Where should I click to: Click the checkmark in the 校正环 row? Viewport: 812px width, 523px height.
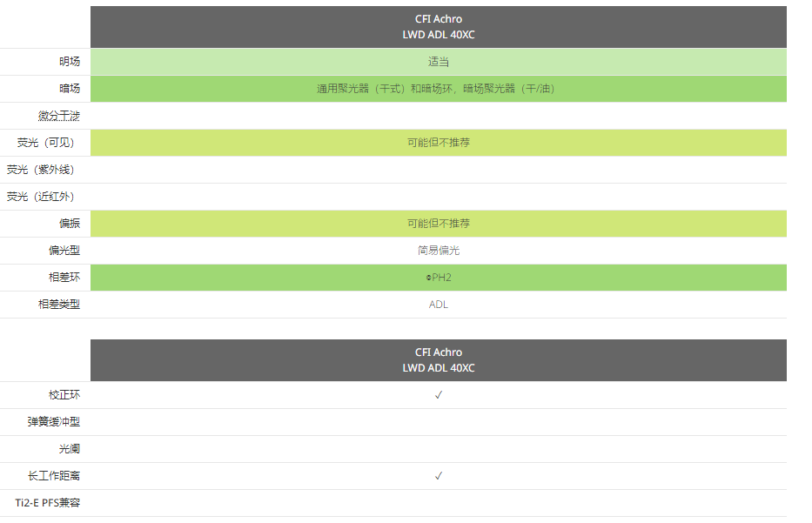438,395
